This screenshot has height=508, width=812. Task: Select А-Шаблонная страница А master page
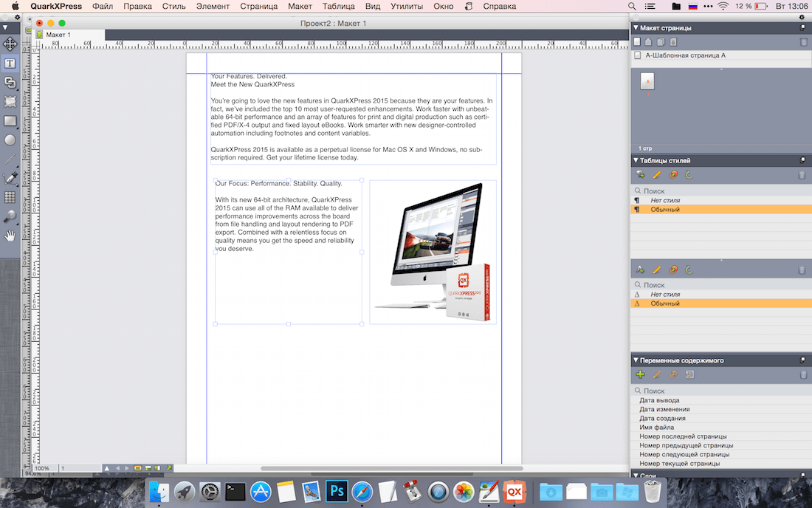[721, 55]
